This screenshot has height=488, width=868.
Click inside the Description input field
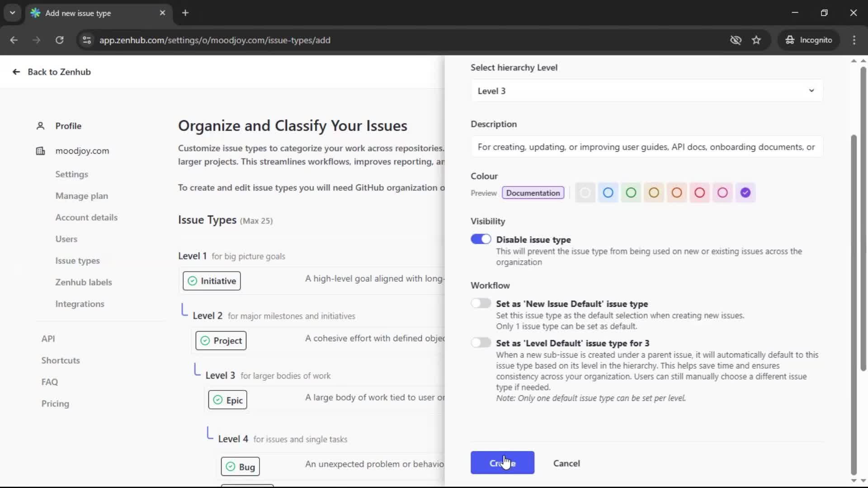(646, 146)
